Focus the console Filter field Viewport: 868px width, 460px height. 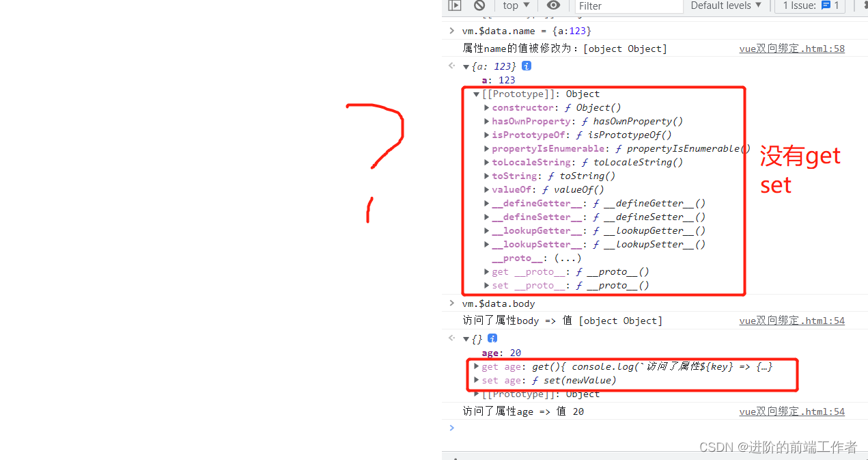[x=629, y=6]
